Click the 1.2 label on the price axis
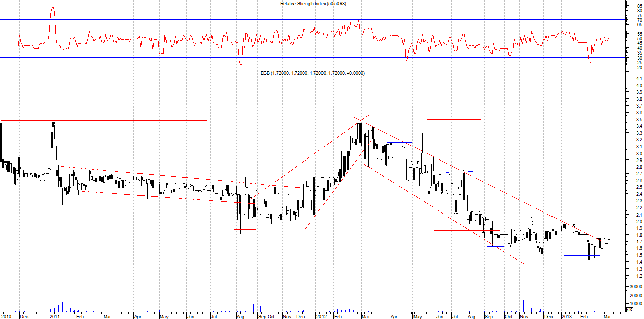 [639, 276]
